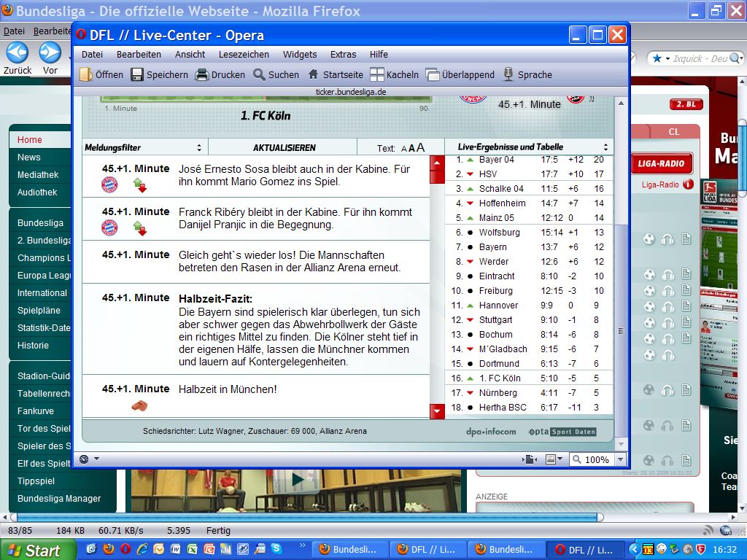Screen dimensions: 747x560
Task: Click the Opera page vertical scrollbar thumb
Action: click(621, 330)
